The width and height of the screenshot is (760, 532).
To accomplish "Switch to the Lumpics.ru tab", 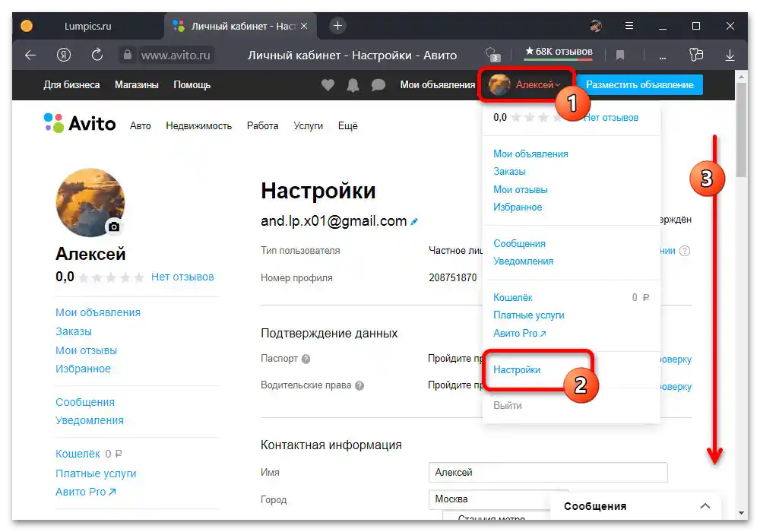I will pos(87,26).
